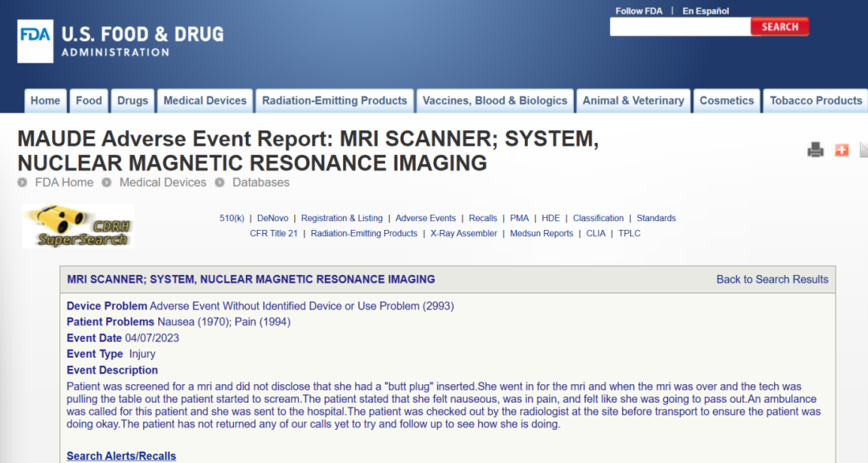Go to Vaccines, Blood & Biologics tab
The height and width of the screenshot is (463, 868).
(494, 100)
